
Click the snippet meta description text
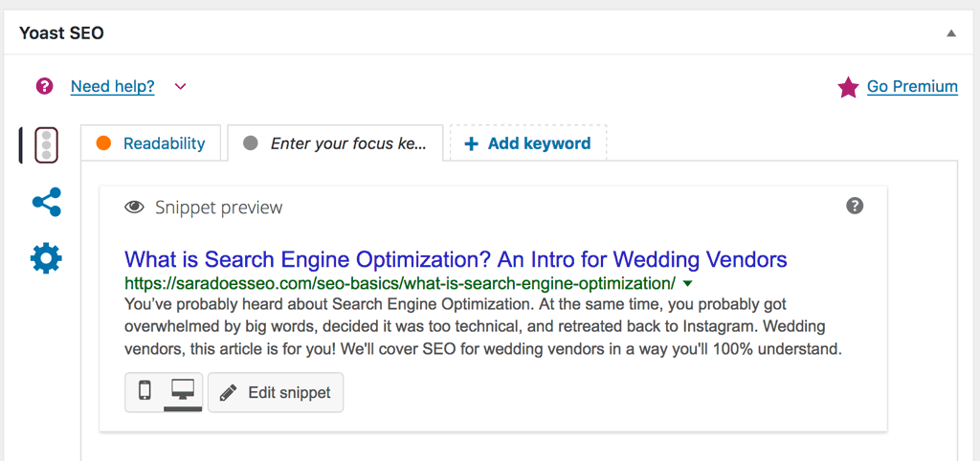(483, 327)
